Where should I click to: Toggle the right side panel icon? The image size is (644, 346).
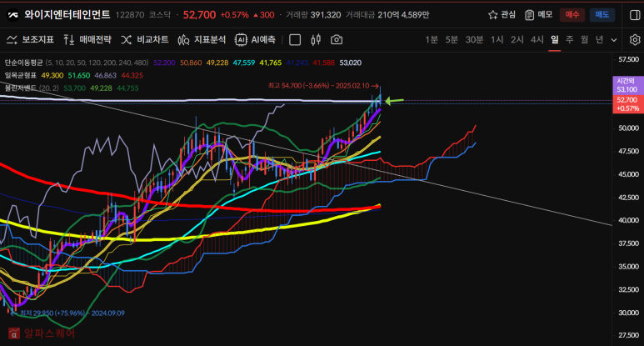(635, 15)
